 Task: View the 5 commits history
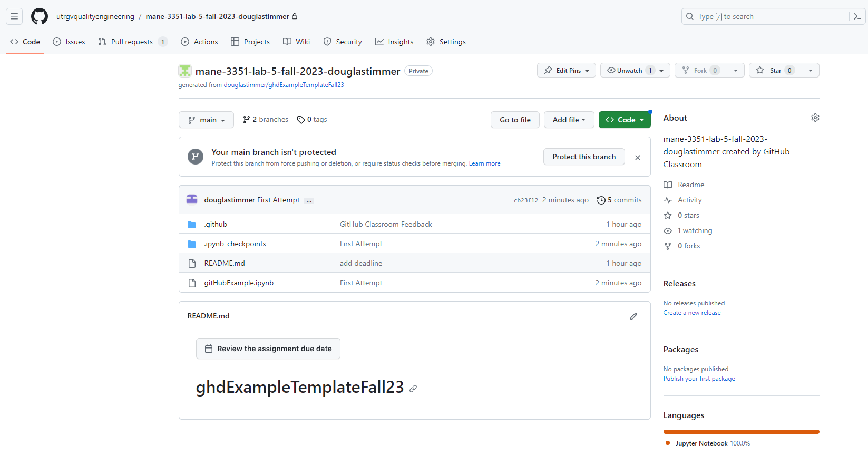619,200
